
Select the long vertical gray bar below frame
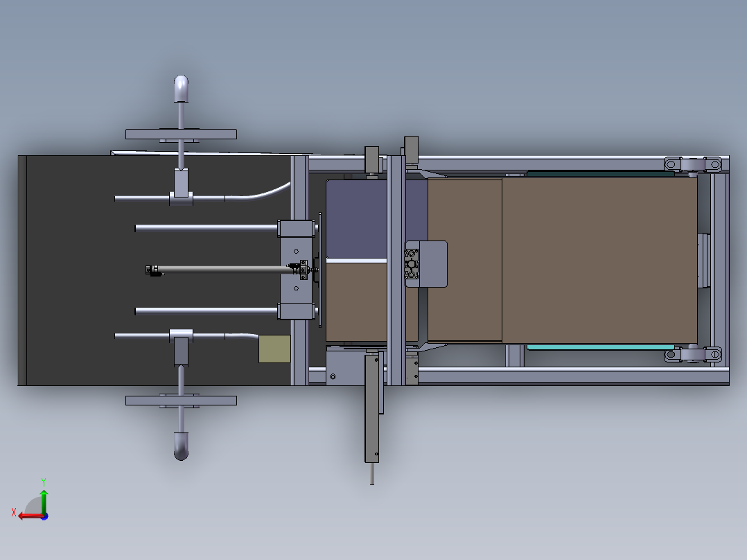pos(371,408)
